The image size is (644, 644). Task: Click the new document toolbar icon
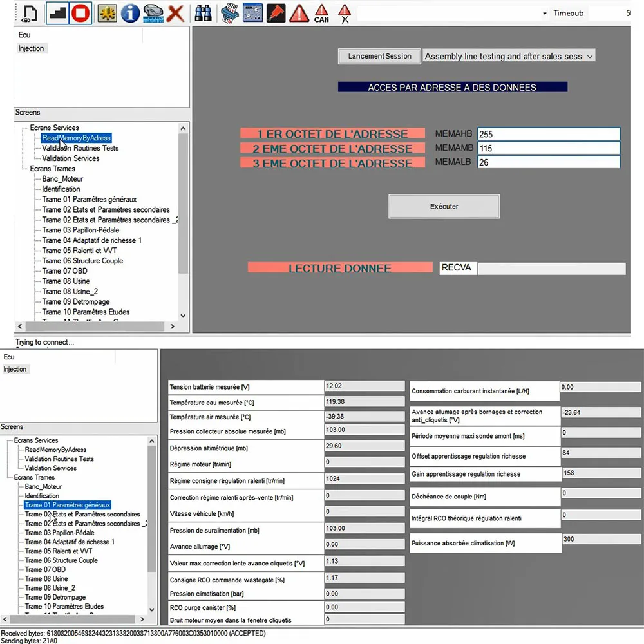pyautogui.click(x=30, y=12)
